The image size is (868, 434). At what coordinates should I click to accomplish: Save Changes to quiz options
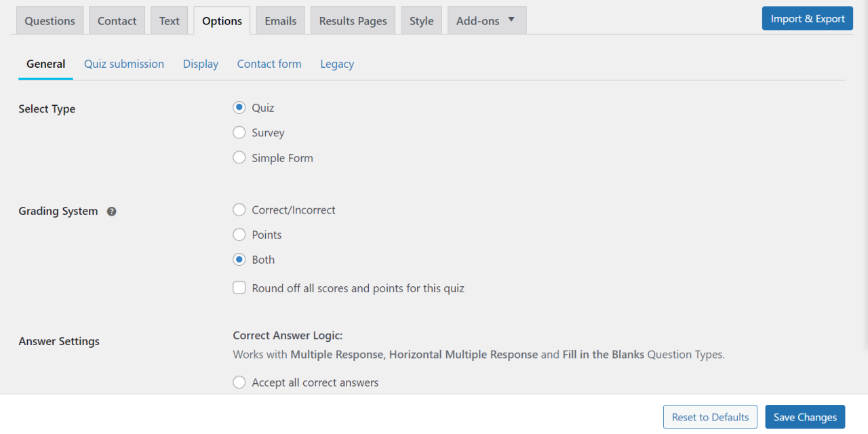[x=806, y=417]
